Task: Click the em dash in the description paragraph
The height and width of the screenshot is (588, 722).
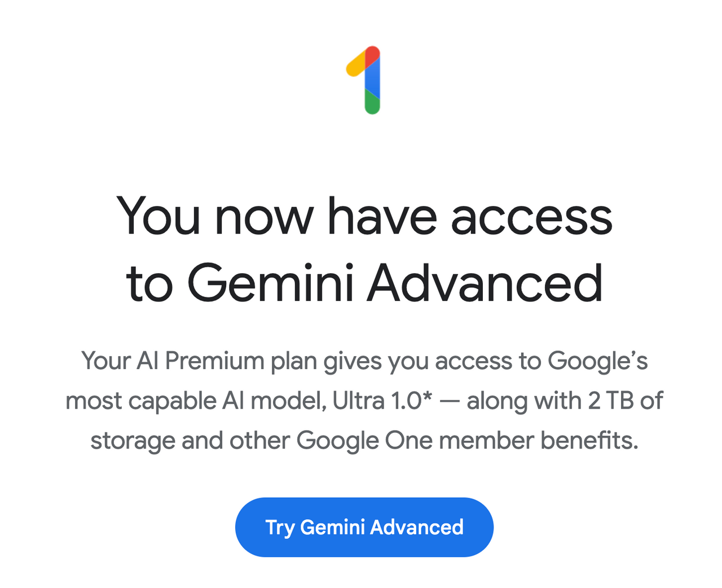Action: (x=450, y=402)
